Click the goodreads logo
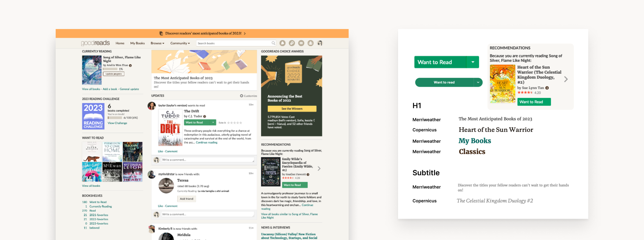Screen dimensions: 644x240 [x=95, y=43]
